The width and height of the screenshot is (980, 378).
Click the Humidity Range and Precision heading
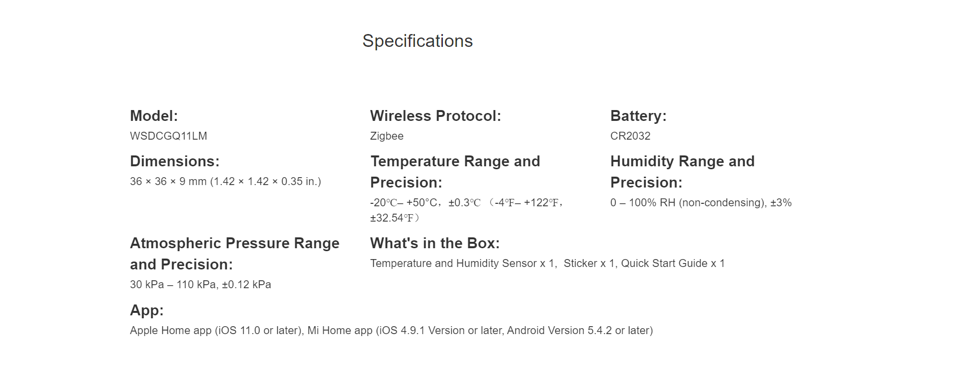click(x=682, y=172)
